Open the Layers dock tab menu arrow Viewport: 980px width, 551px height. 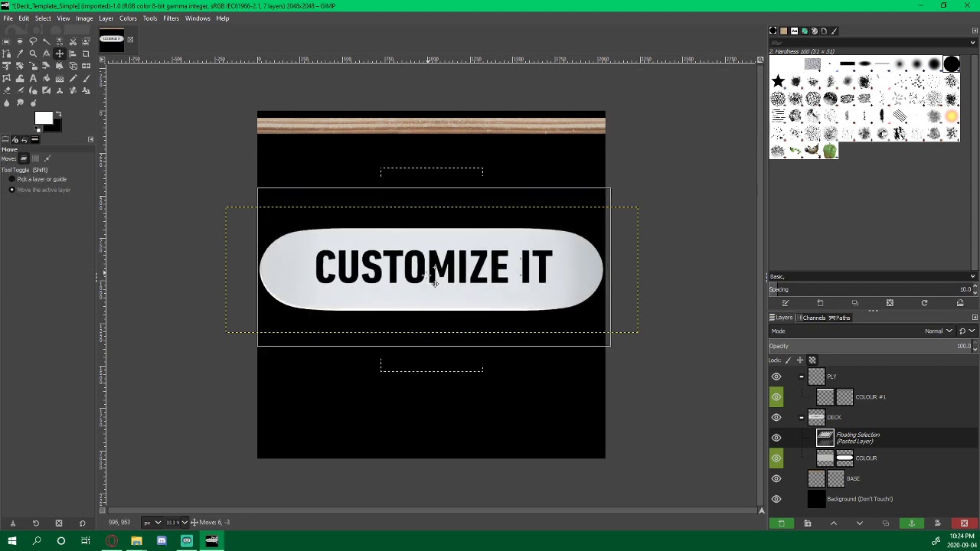[x=975, y=317]
